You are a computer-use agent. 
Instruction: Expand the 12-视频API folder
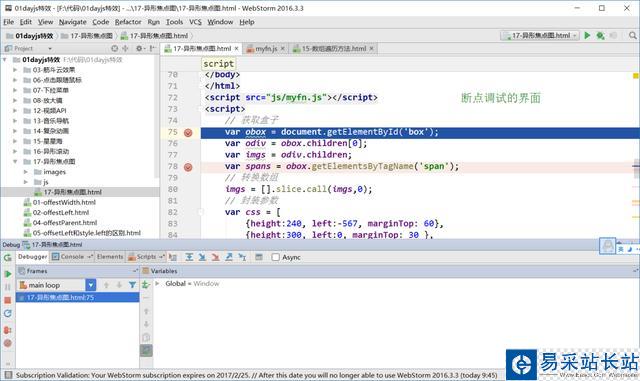click(x=15, y=111)
